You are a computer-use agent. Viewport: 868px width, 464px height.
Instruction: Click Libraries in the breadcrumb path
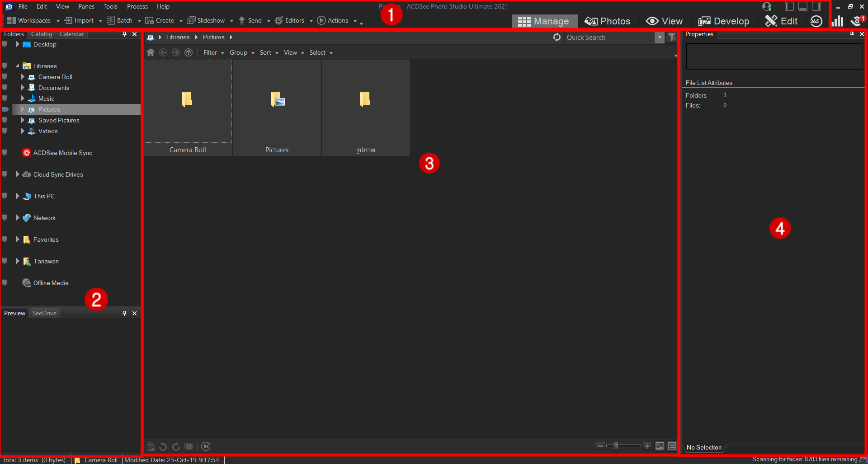click(178, 37)
